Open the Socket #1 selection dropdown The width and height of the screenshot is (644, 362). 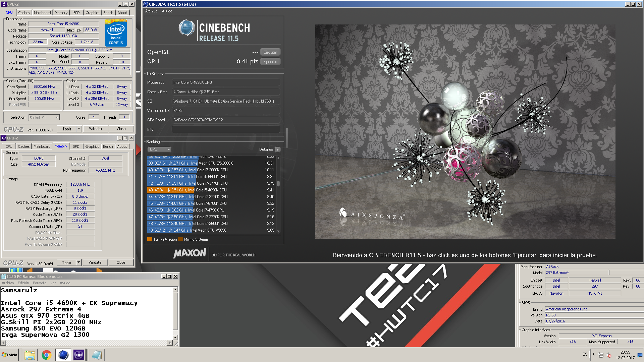tap(44, 118)
